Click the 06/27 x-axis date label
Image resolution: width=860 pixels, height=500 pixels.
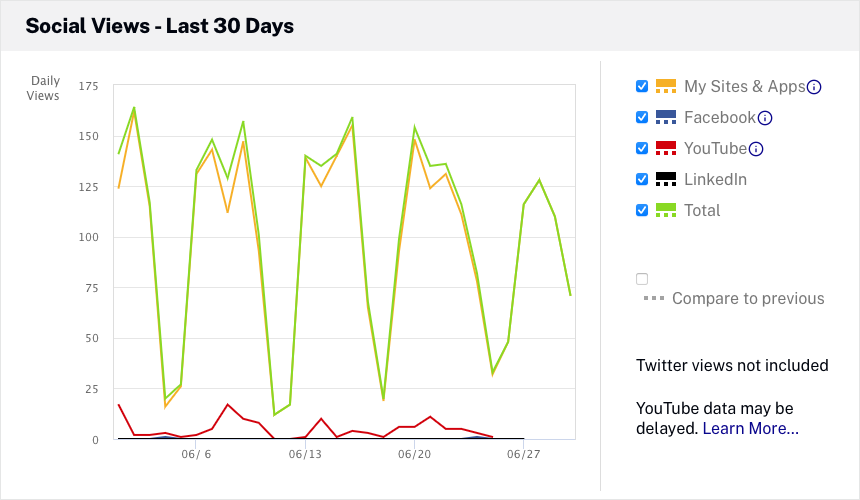coord(523,454)
